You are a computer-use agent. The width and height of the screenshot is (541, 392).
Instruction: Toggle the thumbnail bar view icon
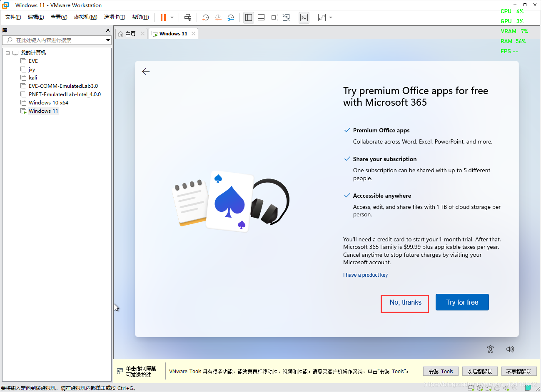pyautogui.click(x=261, y=17)
